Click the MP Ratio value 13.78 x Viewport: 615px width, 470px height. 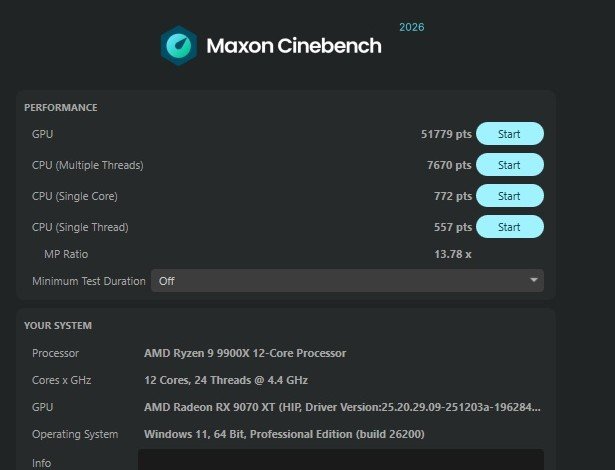click(453, 254)
